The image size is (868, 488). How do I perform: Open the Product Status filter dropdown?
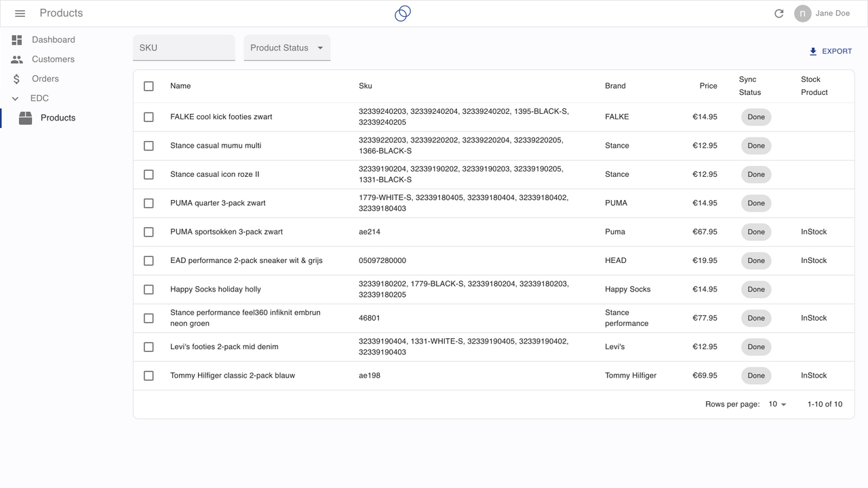tap(288, 48)
